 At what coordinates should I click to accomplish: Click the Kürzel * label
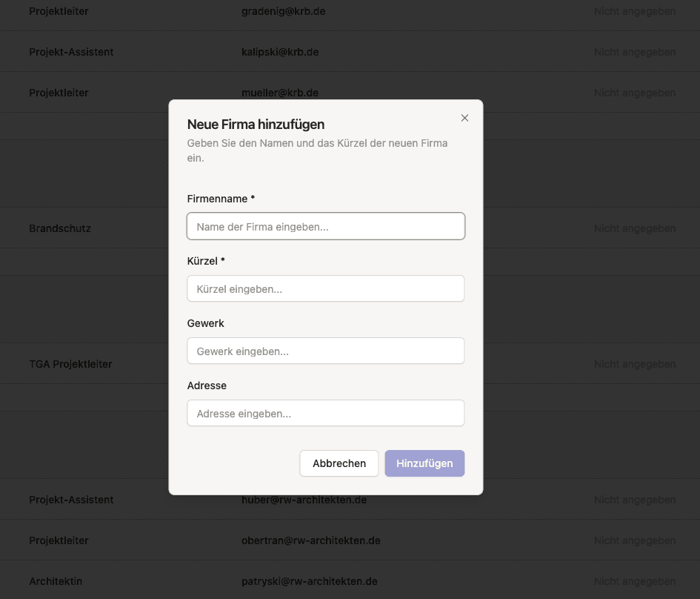(206, 261)
